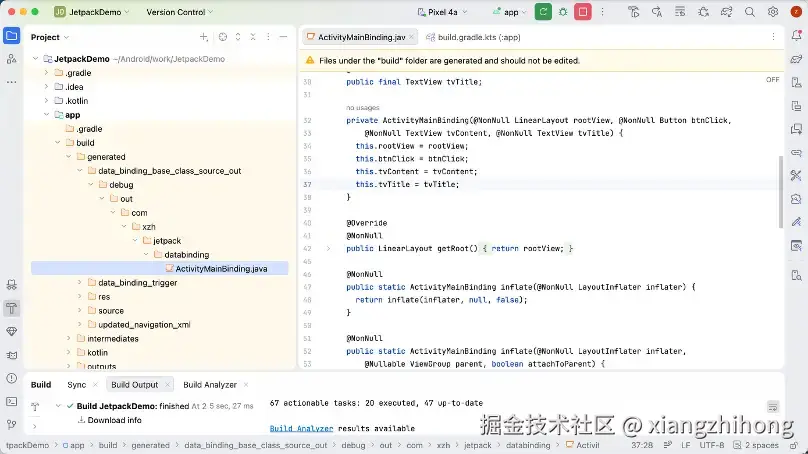Collapse all in the Project panel
The height and width of the screenshot is (454, 808).
[253, 37]
